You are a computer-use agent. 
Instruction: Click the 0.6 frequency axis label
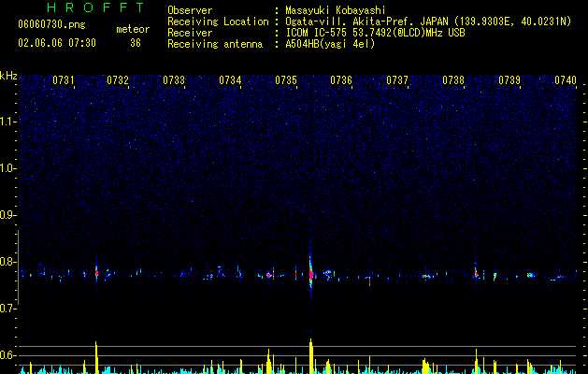(x=8, y=355)
